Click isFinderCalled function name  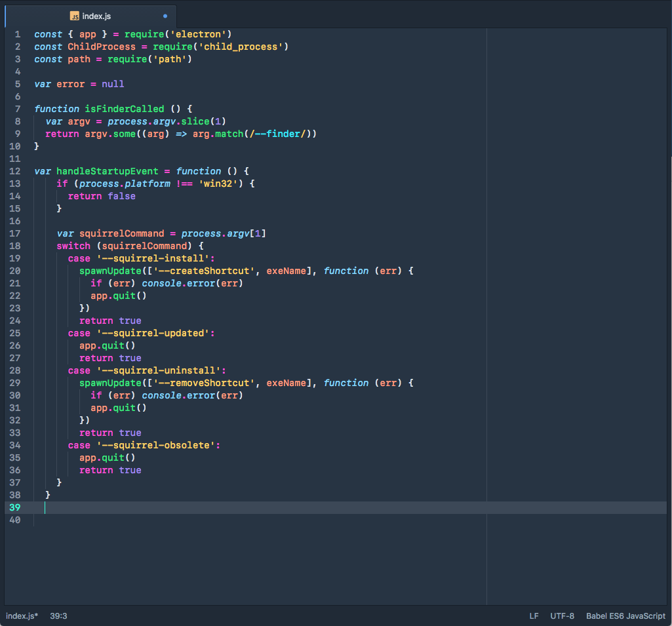pyautogui.click(x=125, y=109)
